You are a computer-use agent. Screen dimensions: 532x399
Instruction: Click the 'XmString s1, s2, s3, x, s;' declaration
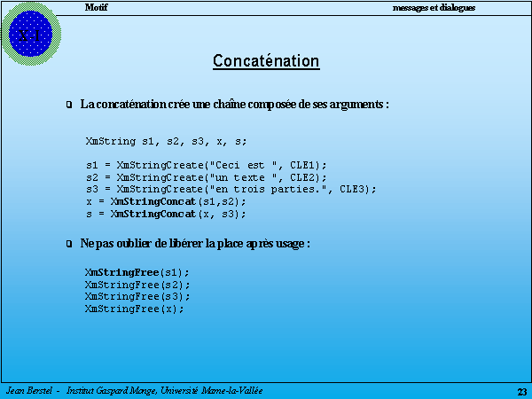[x=166, y=141]
